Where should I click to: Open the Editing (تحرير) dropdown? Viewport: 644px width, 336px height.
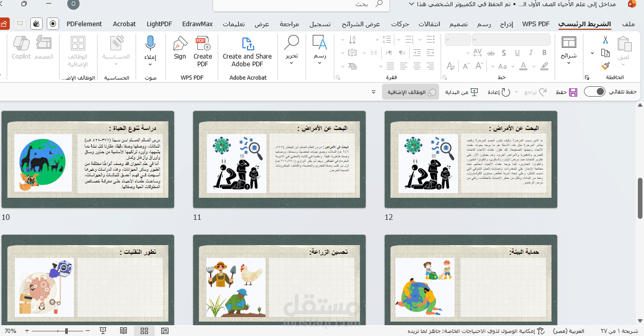(291, 63)
